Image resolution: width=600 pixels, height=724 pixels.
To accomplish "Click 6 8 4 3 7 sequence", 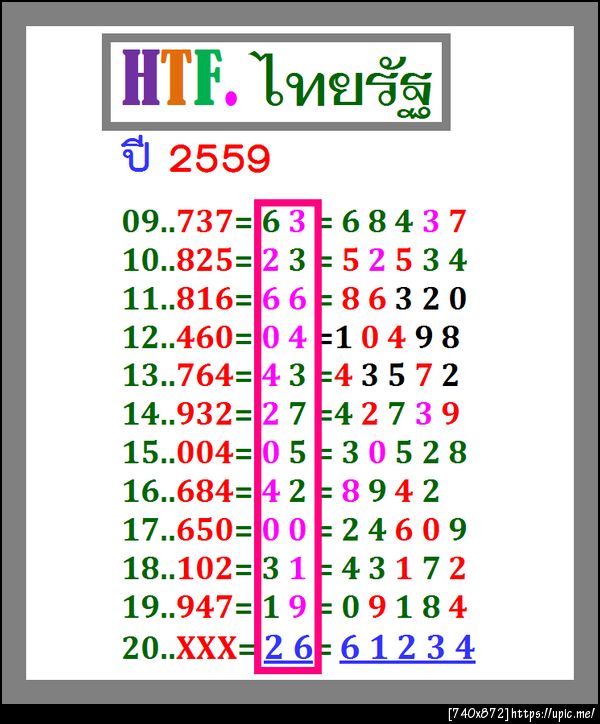I will click(404, 221).
